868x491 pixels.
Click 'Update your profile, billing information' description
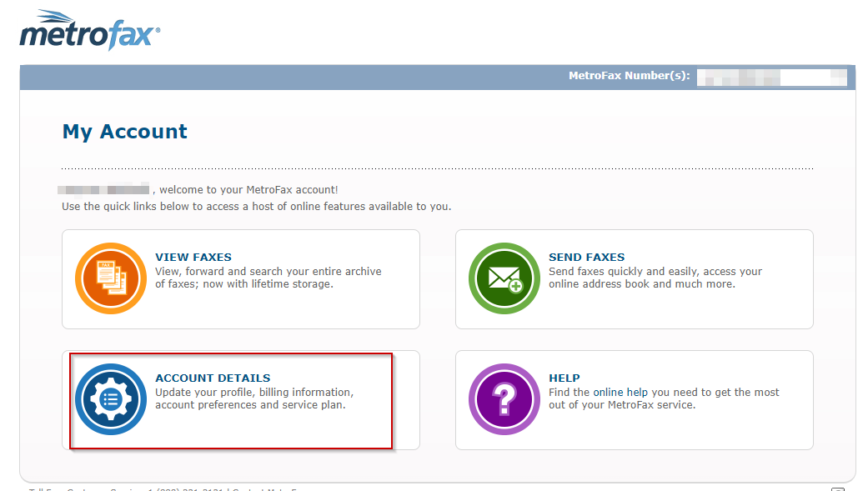pos(254,398)
